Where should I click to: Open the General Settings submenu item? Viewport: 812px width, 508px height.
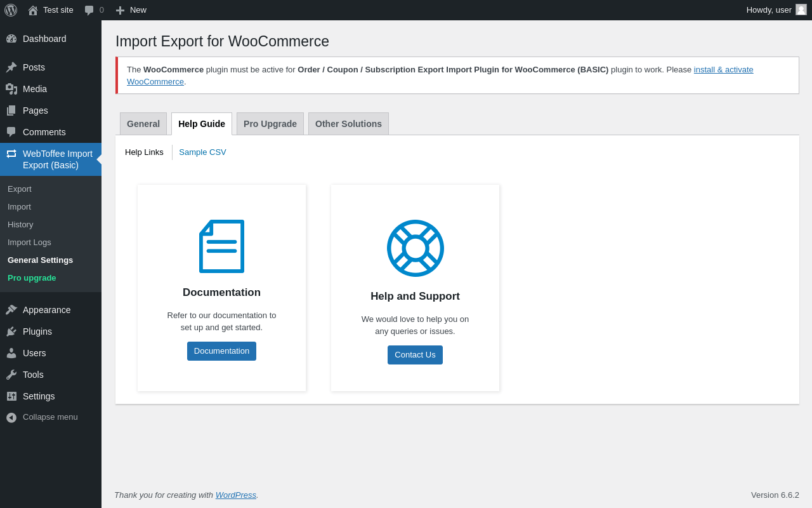point(40,260)
